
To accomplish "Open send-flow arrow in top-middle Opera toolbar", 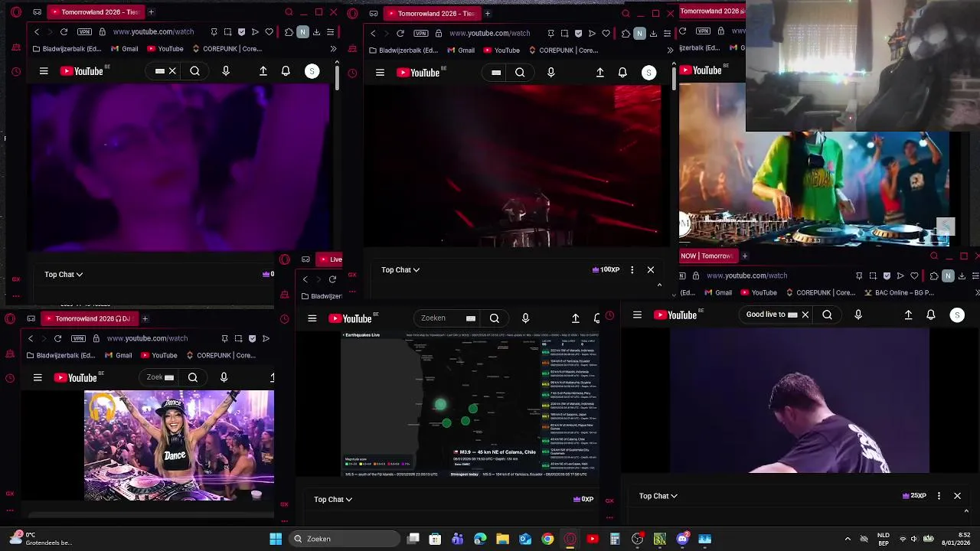I will tap(592, 34).
